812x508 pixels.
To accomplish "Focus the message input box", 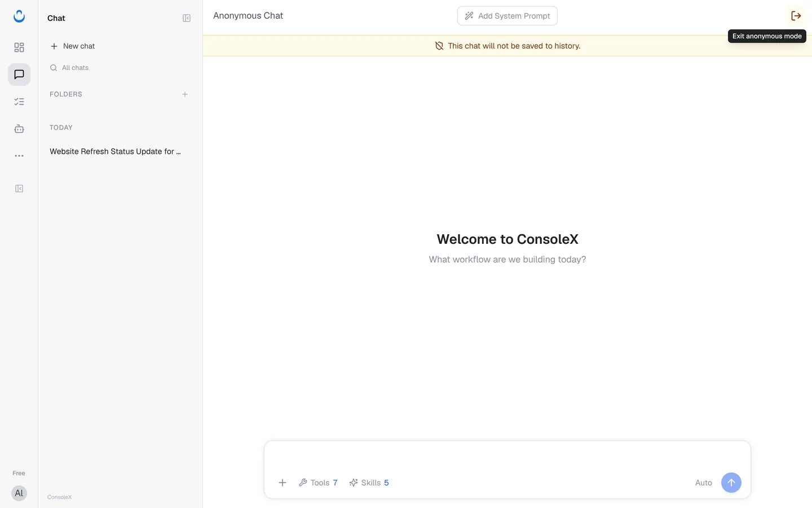I will [x=507, y=457].
